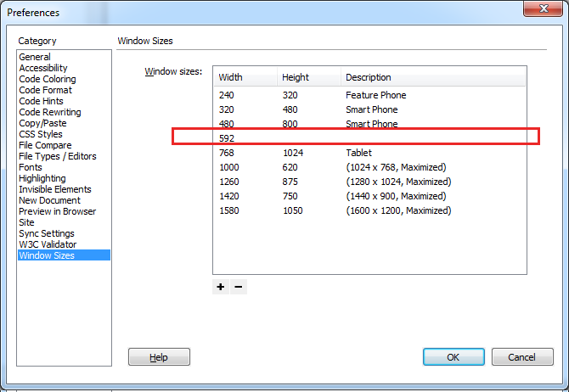Click the Description column header

pyautogui.click(x=433, y=77)
